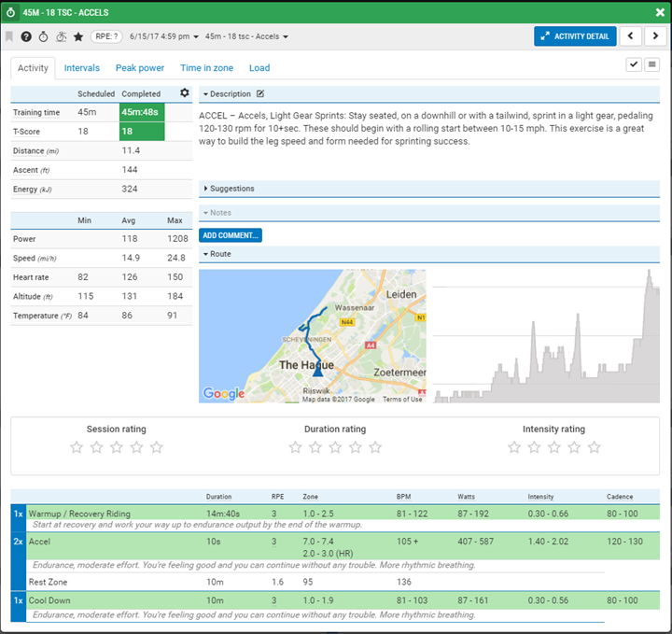Screen dimensions: 672x634
Task: Click the cyclist sport icon
Action: pos(61,36)
